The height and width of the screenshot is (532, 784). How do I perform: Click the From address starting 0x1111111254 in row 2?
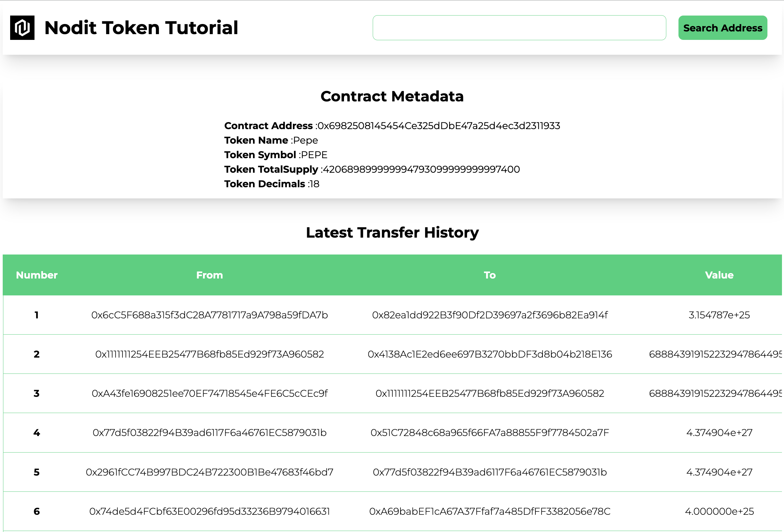(x=210, y=354)
